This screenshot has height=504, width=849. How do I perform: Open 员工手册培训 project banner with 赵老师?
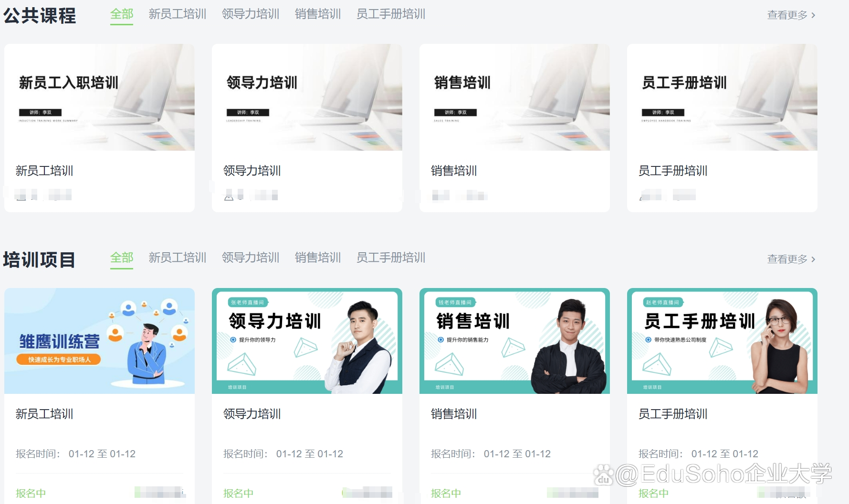pyautogui.click(x=722, y=341)
